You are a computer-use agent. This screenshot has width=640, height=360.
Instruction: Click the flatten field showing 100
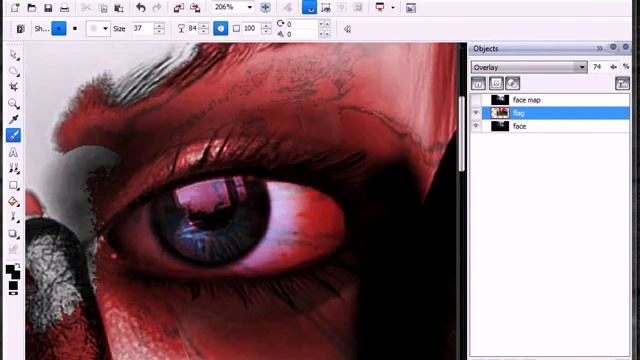[x=250, y=29]
